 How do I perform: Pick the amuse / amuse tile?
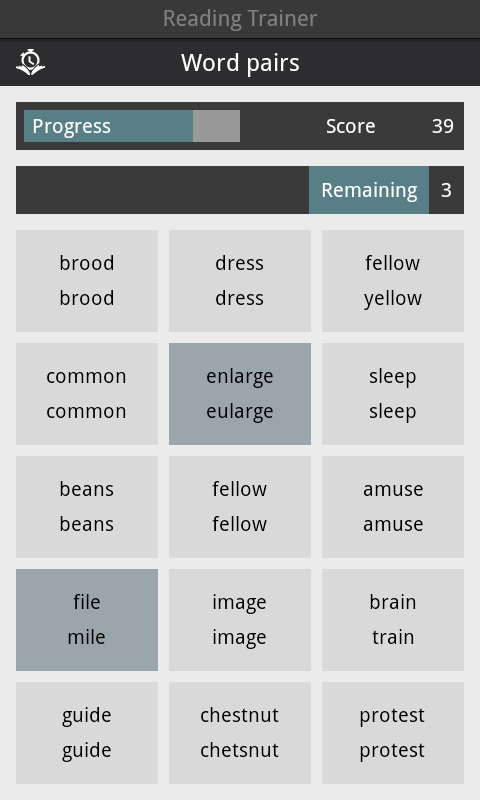pos(393,507)
